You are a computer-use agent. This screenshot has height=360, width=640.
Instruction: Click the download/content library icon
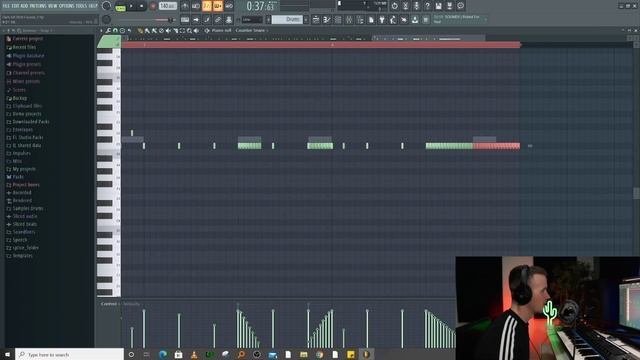[415, 20]
